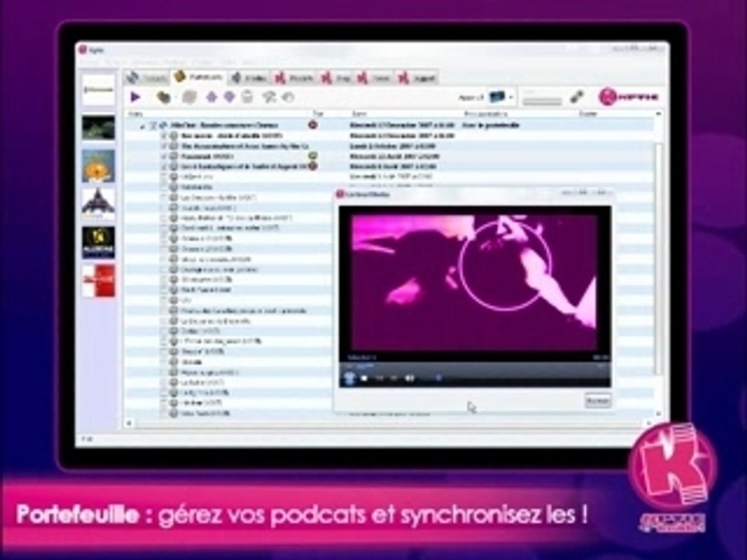Viewport: 747px width, 560px height.
Task: Select the orange flower podcast thumbnail
Action: (x=98, y=166)
